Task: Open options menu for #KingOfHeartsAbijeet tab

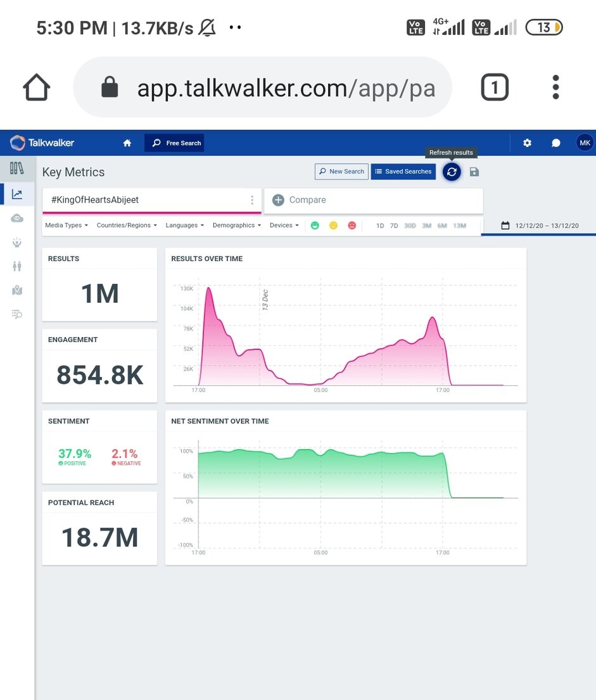Action: click(252, 200)
